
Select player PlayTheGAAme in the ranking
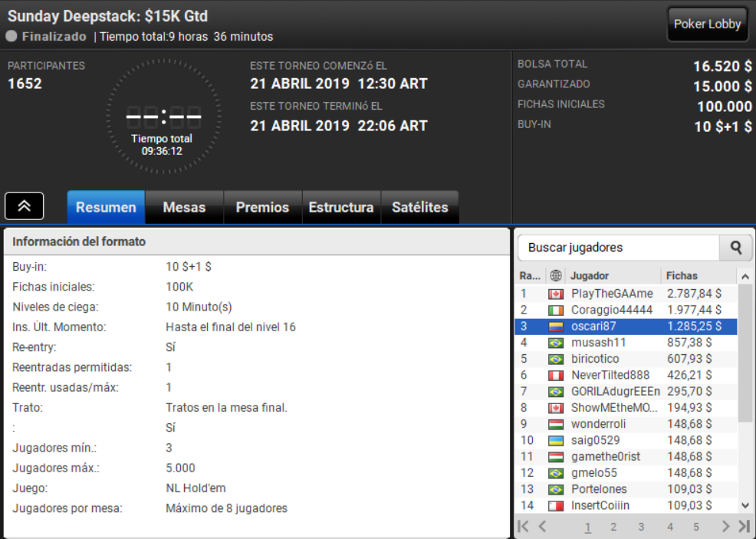coord(626,294)
